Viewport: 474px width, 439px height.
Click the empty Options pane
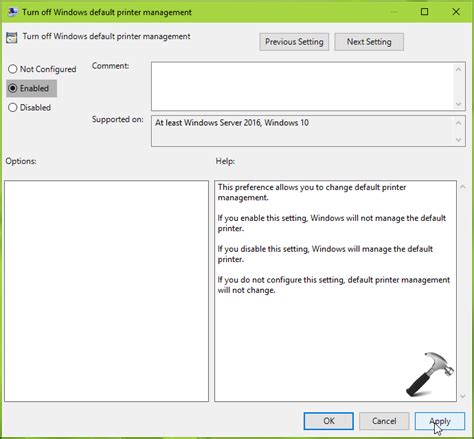click(106, 291)
